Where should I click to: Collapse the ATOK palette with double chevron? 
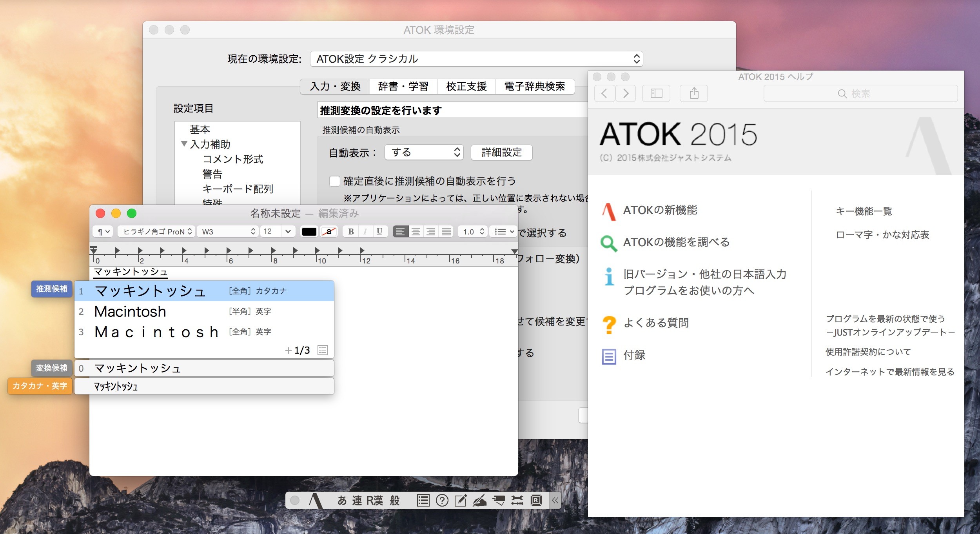(555, 500)
